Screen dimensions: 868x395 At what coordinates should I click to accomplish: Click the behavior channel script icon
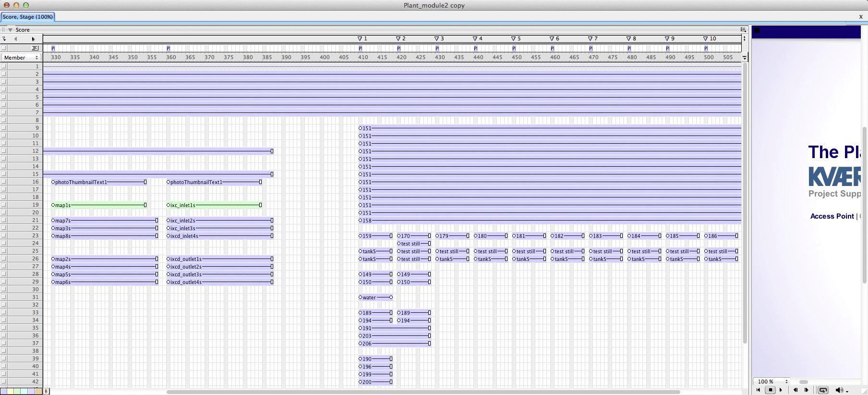point(35,48)
